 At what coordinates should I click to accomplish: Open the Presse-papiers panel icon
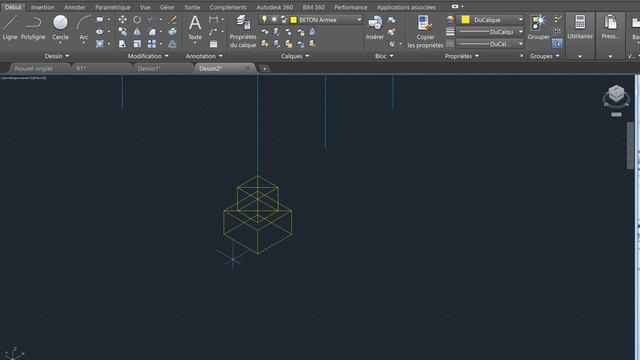pos(610,27)
